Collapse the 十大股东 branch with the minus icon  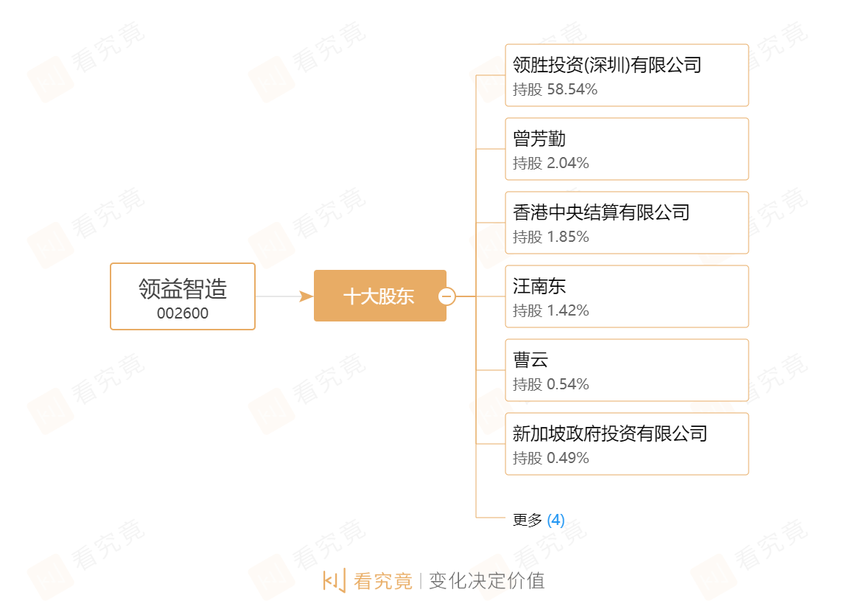coord(447,296)
